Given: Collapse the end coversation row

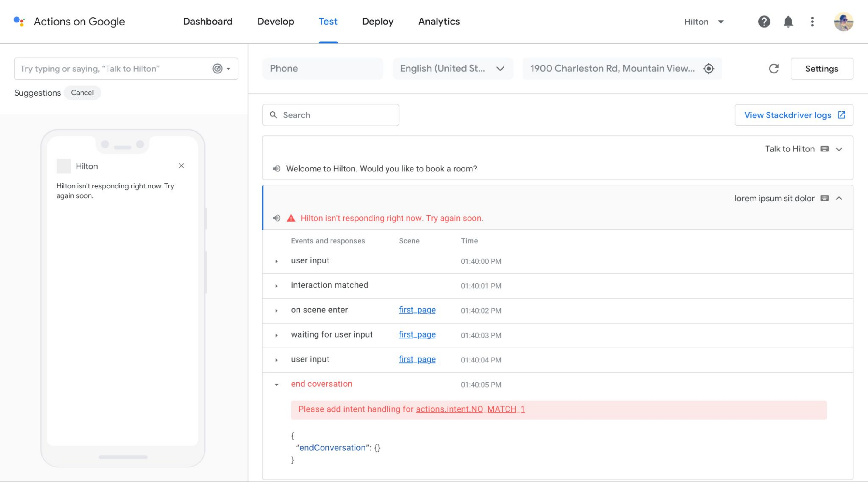Looking at the screenshot, I should pos(276,385).
